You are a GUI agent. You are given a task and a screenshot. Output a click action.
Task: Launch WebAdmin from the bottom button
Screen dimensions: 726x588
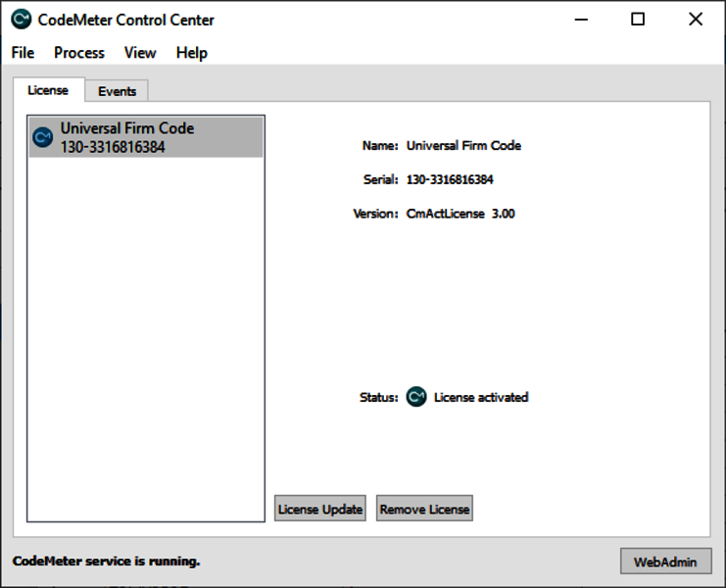click(665, 562)
